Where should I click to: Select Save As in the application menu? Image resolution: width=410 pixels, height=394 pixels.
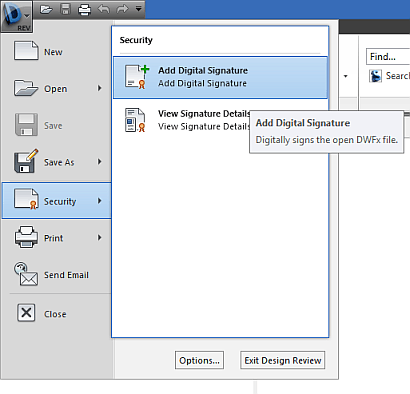[57, 162]
